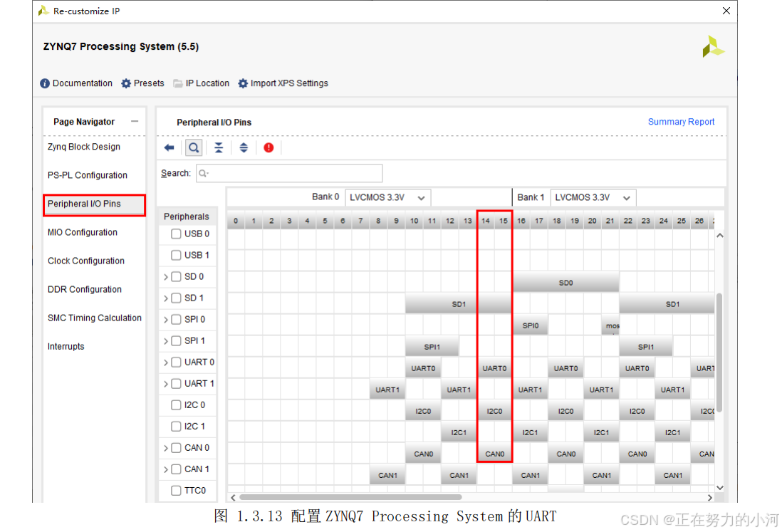The height and width of the screenshot is (532, 782).
Task: Go to DDR Configuration page
Action: coord(84,289)
